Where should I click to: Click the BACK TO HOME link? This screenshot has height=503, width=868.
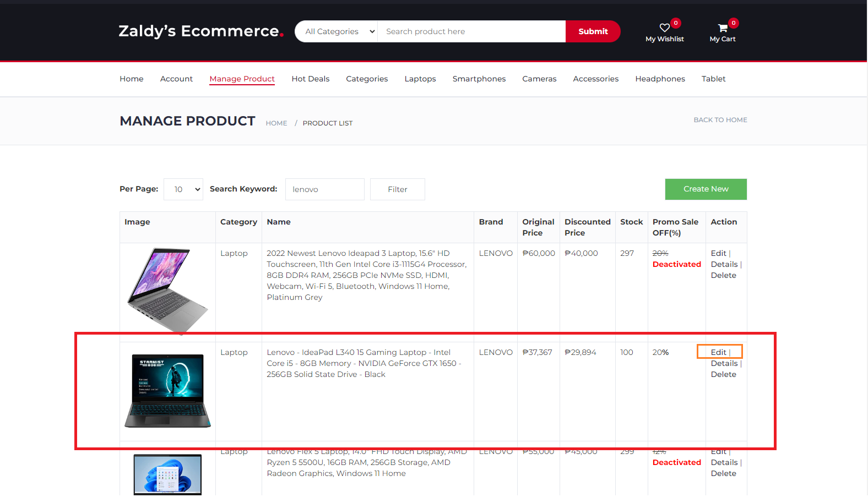720,120
